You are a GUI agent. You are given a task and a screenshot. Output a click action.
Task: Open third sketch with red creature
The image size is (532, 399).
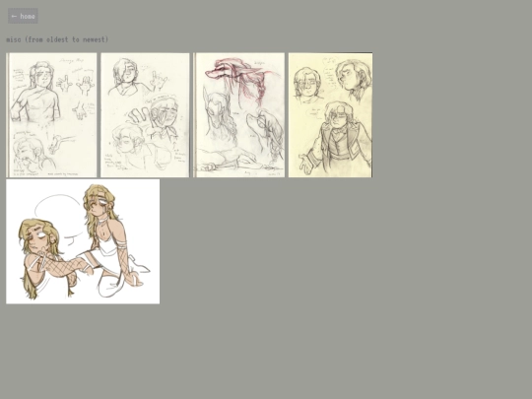(238, 115)
